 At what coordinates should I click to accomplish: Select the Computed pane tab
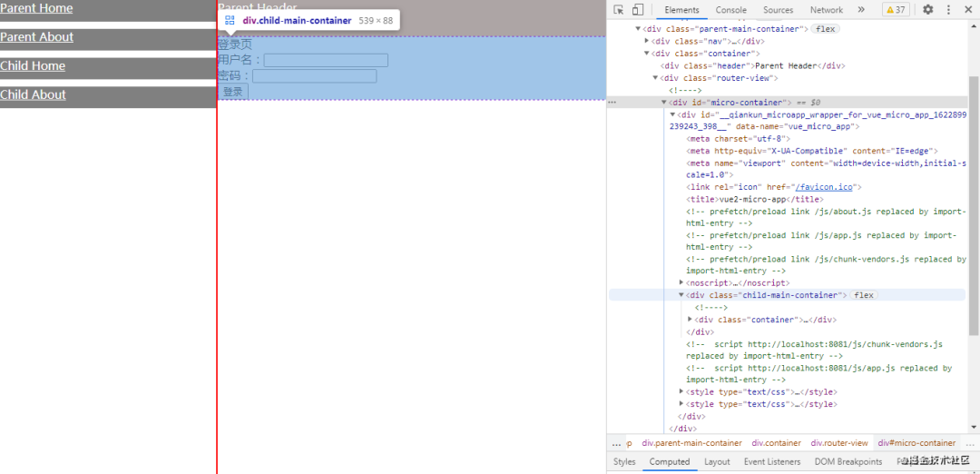coord(670,461)
